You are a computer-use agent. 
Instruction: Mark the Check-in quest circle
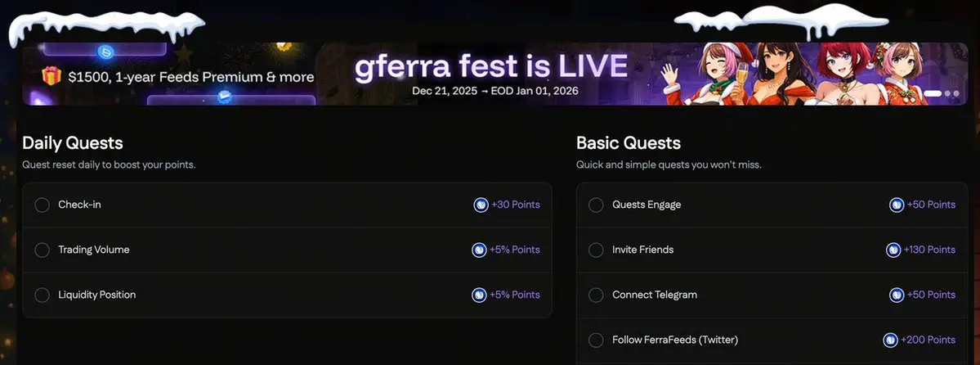click(43, 205)
